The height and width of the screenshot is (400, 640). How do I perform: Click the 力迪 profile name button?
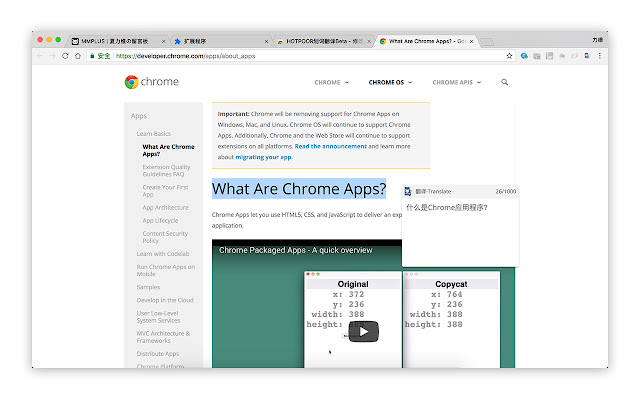click(598, 40)
